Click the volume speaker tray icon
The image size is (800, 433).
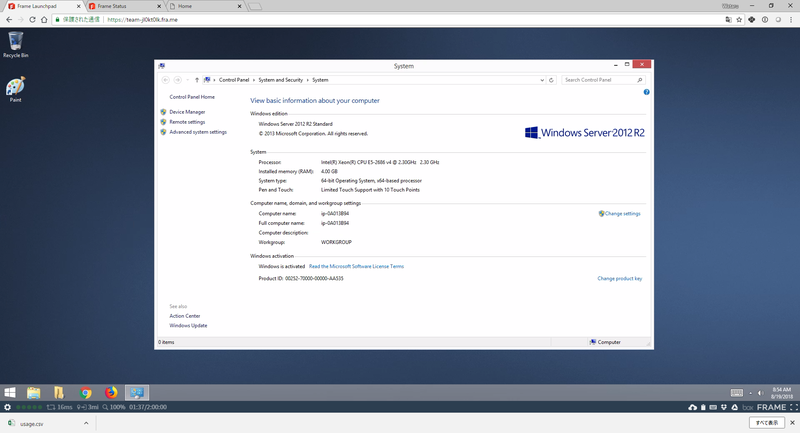coord(760,393)
